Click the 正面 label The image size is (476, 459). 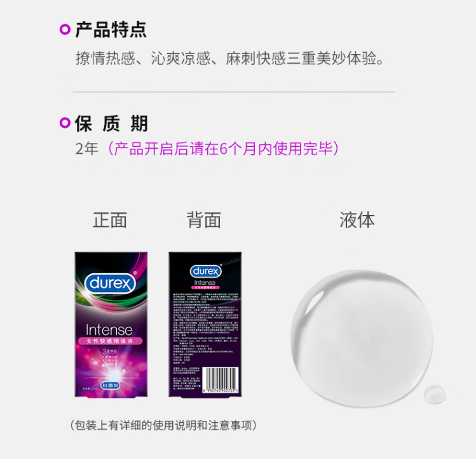[110, 220]
